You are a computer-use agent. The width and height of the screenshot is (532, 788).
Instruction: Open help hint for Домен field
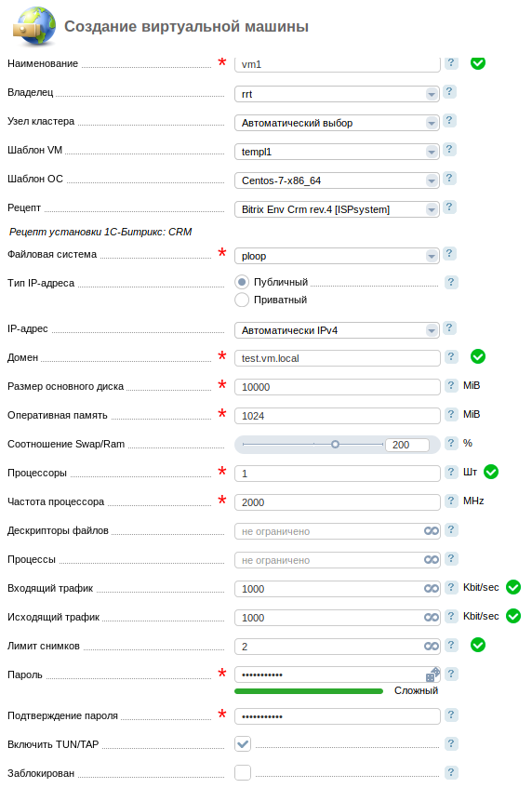(451, 357)
